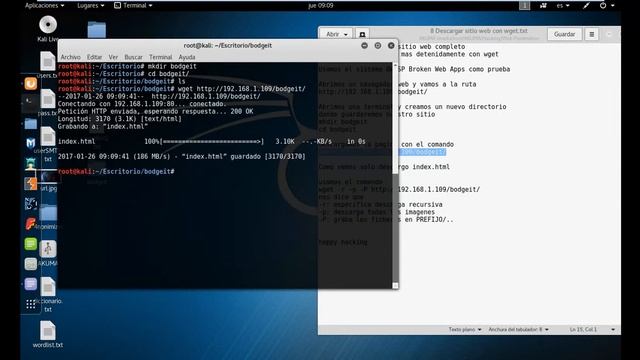Maximize the terminal window
Screen dimensions: 640x360
click(378, 46)
